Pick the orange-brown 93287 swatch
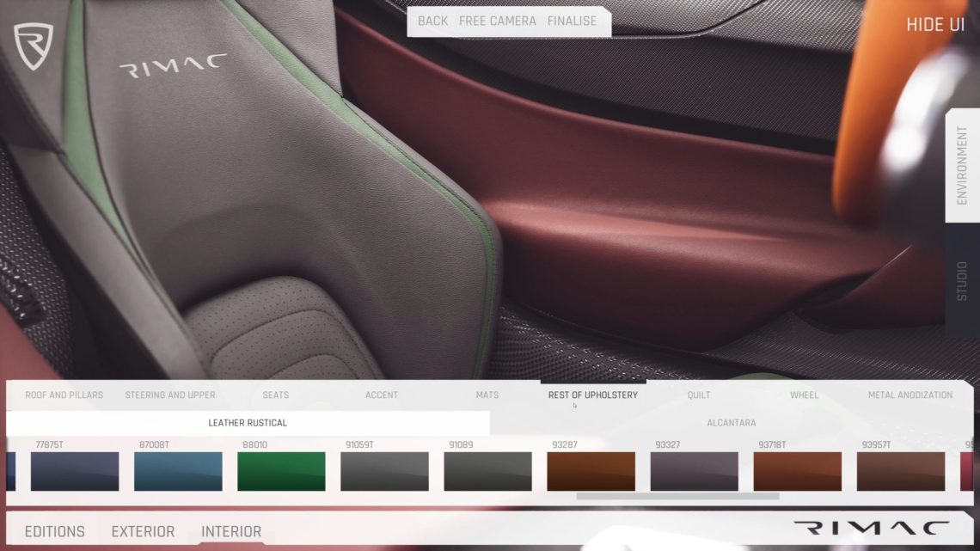 click(x=591, y=471)
